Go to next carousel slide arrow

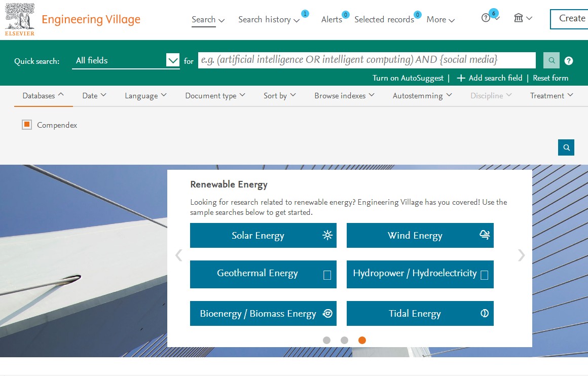click(x=521, y=255)
